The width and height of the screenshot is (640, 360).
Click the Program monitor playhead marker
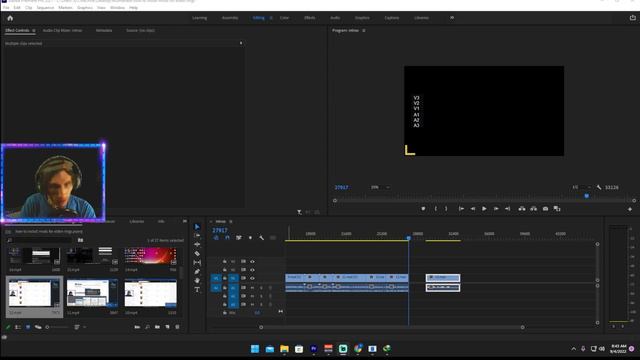pyautogui.click(x=587, y=196)
